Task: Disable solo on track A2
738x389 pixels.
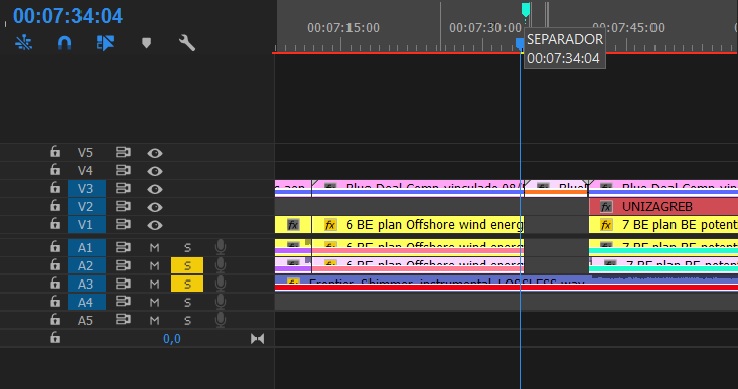Action: (187, 265)
